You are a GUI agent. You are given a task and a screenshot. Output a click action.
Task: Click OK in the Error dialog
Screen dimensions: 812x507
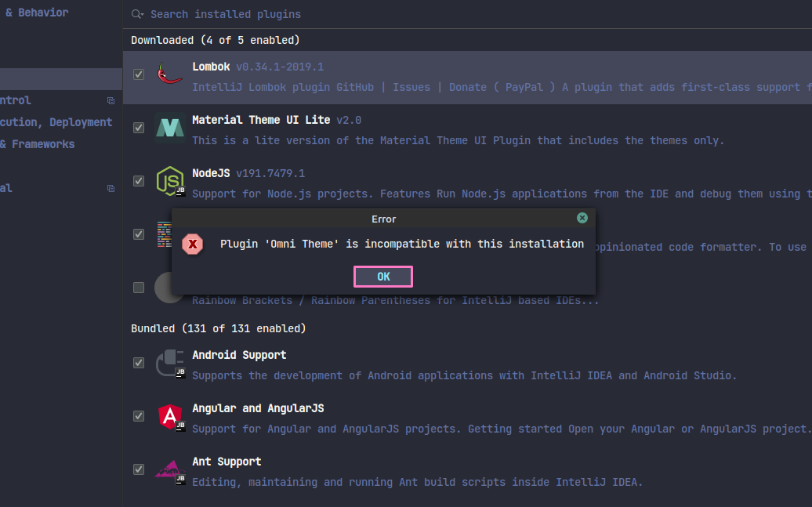383,277
